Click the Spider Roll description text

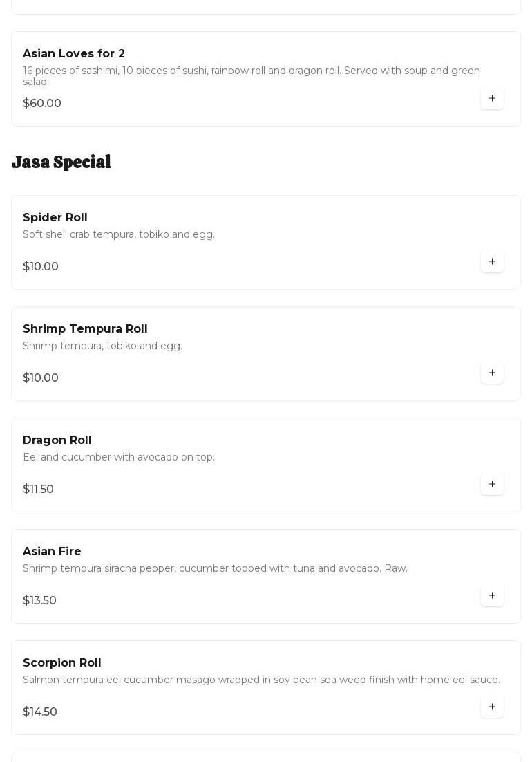tap(119, 235)
